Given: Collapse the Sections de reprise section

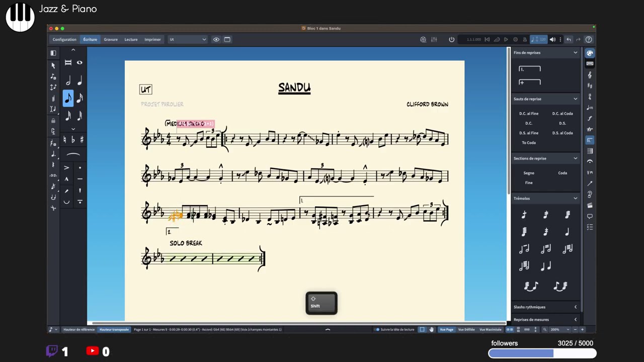Looking at the screenshot, I should (x=576, y=158).
